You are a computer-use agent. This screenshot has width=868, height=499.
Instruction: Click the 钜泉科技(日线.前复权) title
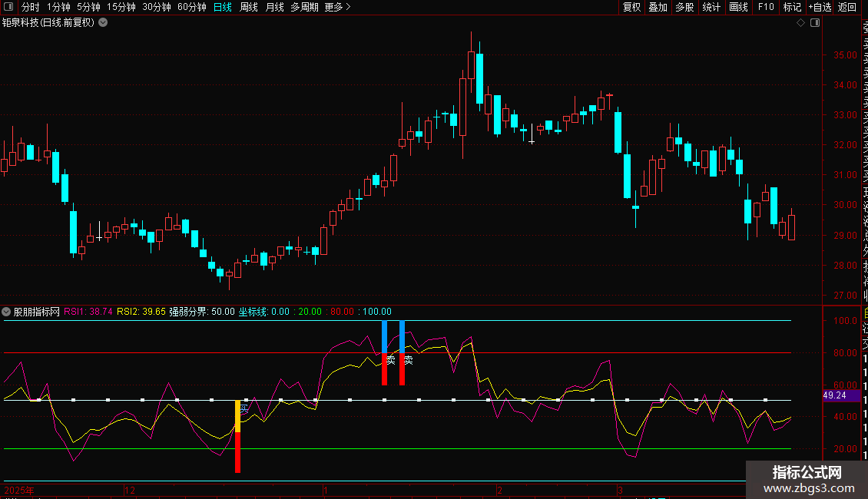(48, 23)
